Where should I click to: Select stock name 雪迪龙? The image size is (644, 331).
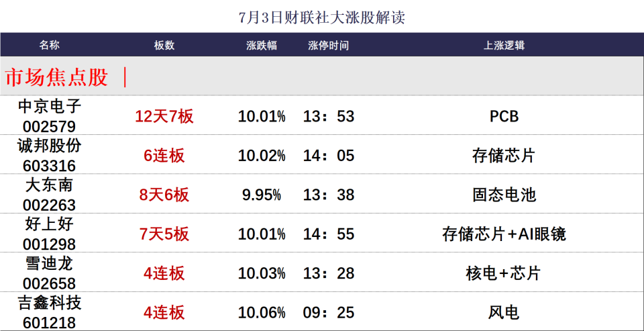pos(49,264)
